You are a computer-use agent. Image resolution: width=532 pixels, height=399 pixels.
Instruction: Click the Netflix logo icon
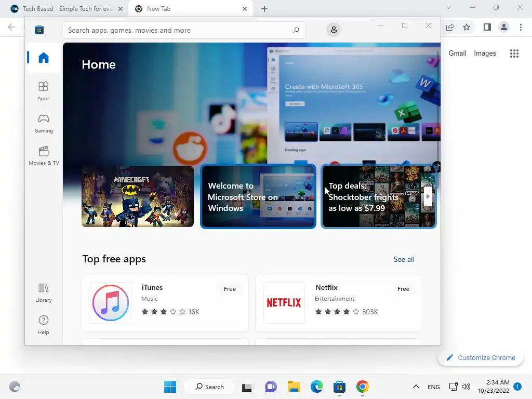tap(284, 303)
